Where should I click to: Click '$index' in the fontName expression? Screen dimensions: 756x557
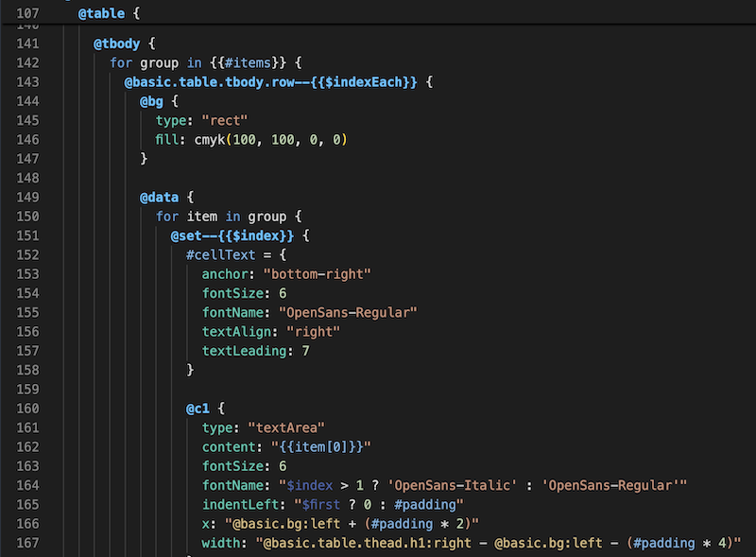coord(310,485)
